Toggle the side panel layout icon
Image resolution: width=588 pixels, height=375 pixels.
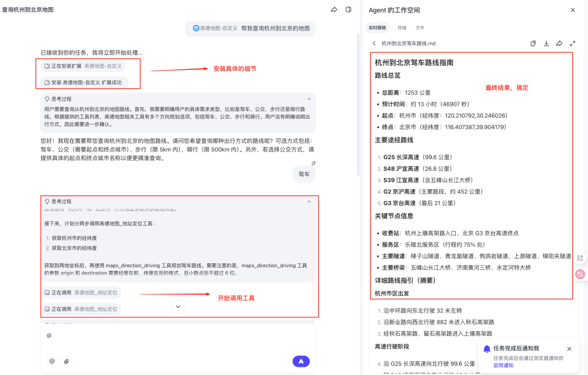coord(348,10)
